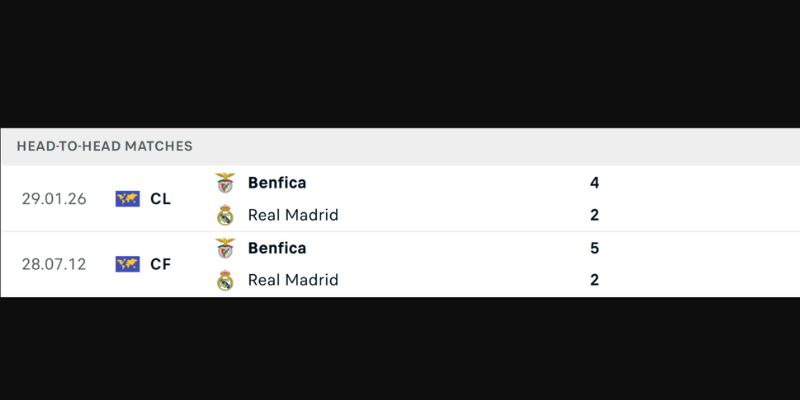Click Benfica's score of 4

point(595,183)
